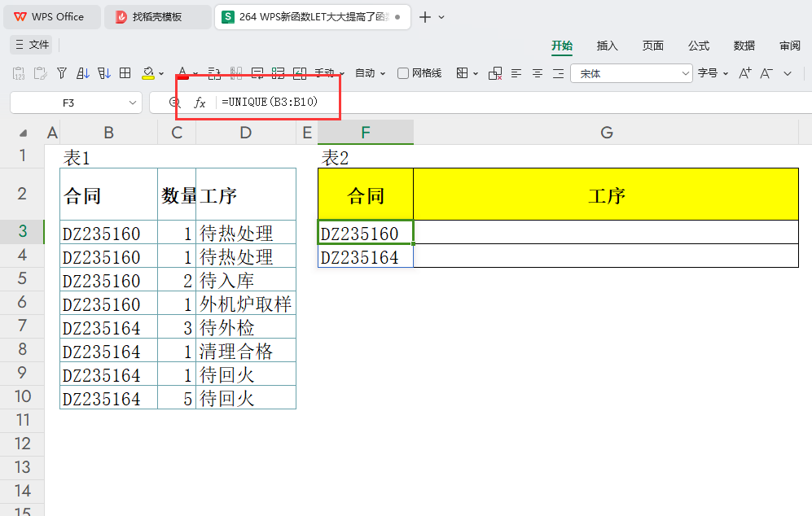Align text right
Image resolution: width=812 pixels, height=516 pixels.
click(x=558, y=73)
